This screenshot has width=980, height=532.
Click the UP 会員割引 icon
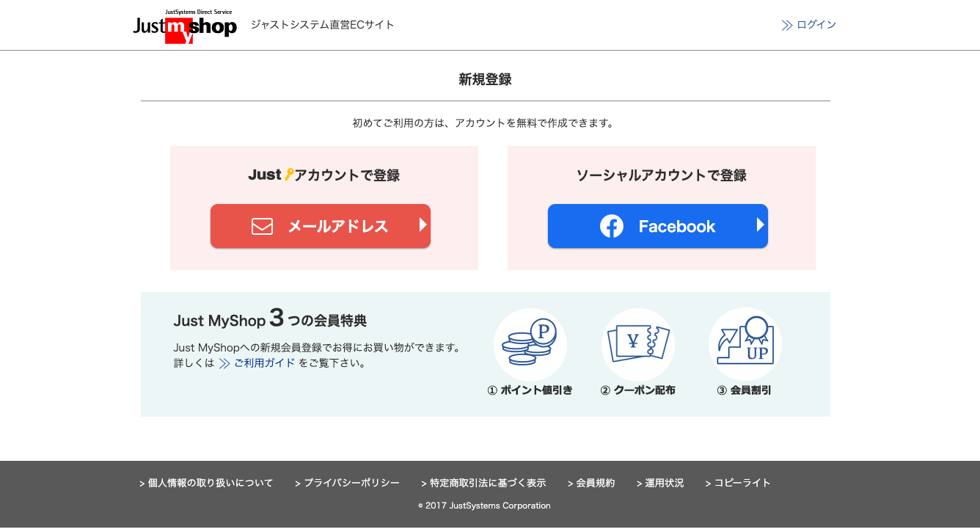pos(745,344)
